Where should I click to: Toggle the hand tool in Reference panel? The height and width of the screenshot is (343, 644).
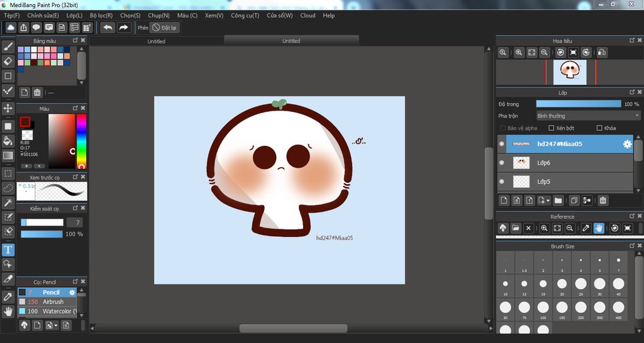click(x=599, y=228)
